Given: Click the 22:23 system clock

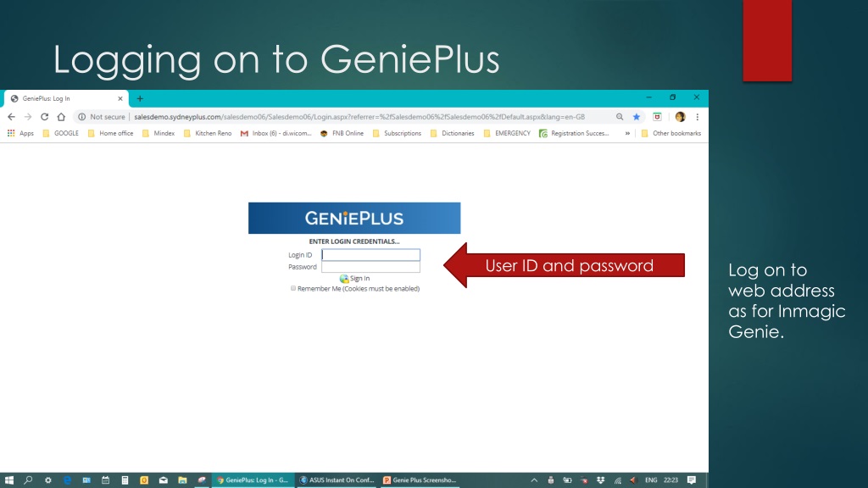Looking at the screenshot, I should point(671,480).
